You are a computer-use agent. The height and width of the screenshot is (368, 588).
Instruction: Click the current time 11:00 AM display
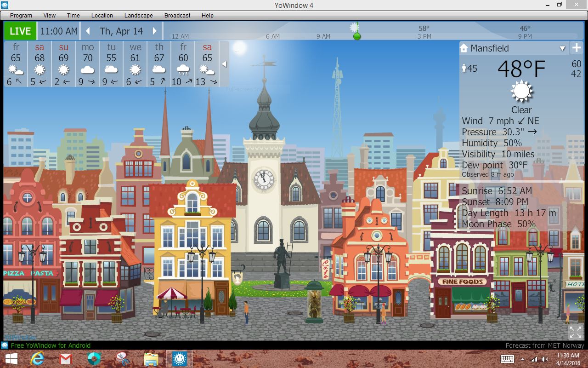[x=59, y=31]
